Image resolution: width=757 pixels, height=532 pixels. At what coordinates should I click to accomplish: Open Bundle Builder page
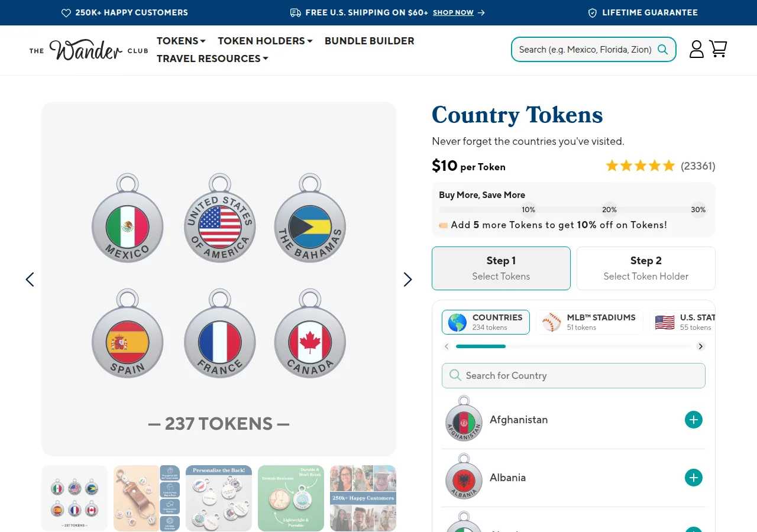370,41
